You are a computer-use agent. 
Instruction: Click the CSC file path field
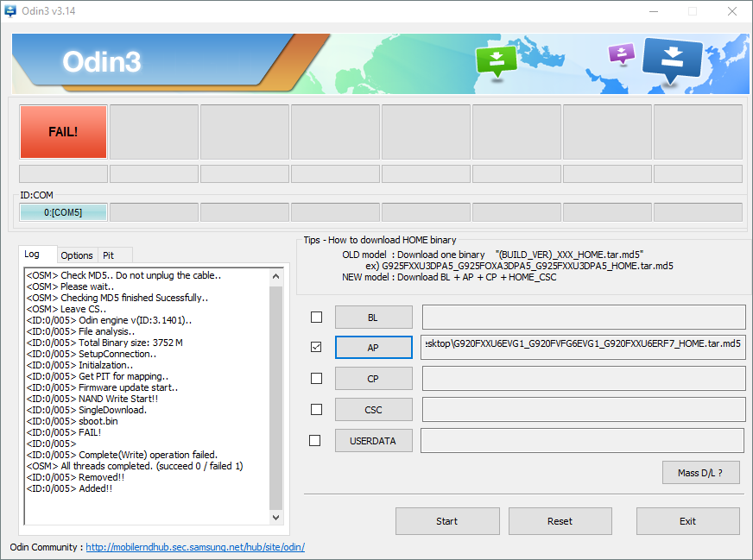click(584, 409)
